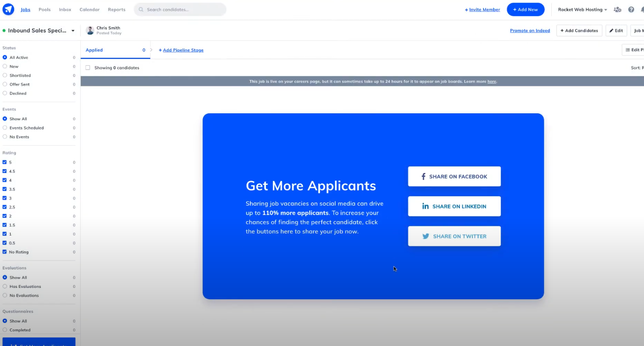
Task: Select Has Evaluations under Evaluations
Action: 4,286
